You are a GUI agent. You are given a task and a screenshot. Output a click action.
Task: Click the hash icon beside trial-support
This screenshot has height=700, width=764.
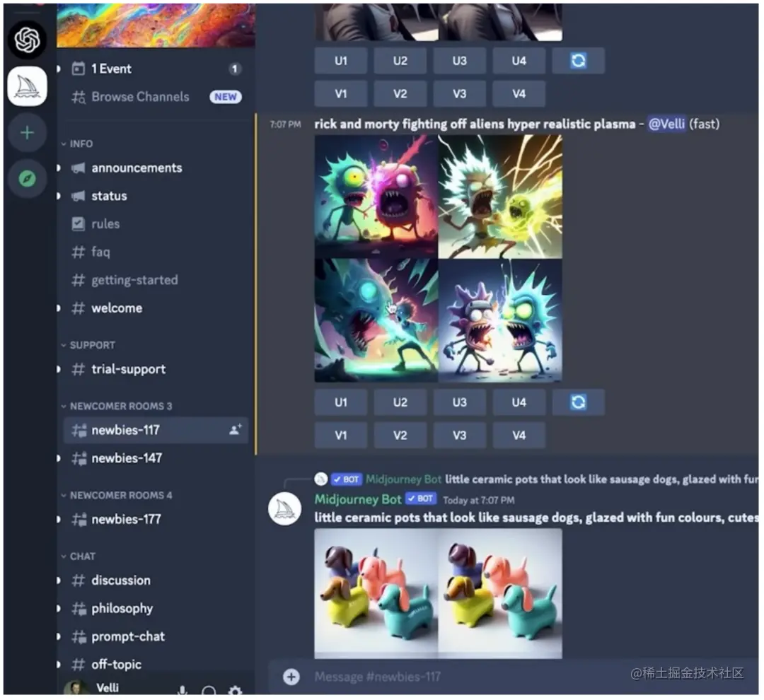pyautogui.click(x=78, y=369)
